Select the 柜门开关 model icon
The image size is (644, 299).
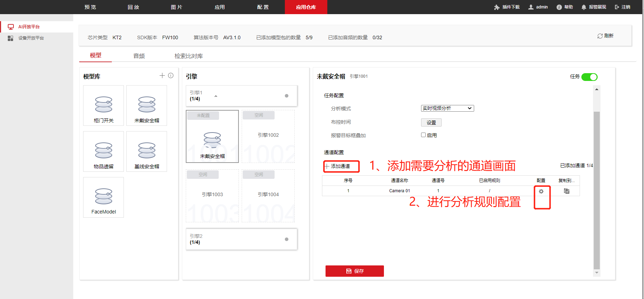coord(104,105)
